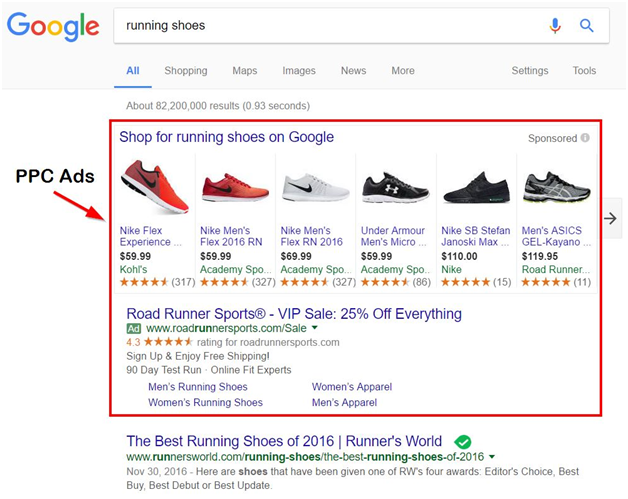Open Nike Men's Flex 2016 RN link
This screenshot has width=628, height=499.
[x=231, y=236]
